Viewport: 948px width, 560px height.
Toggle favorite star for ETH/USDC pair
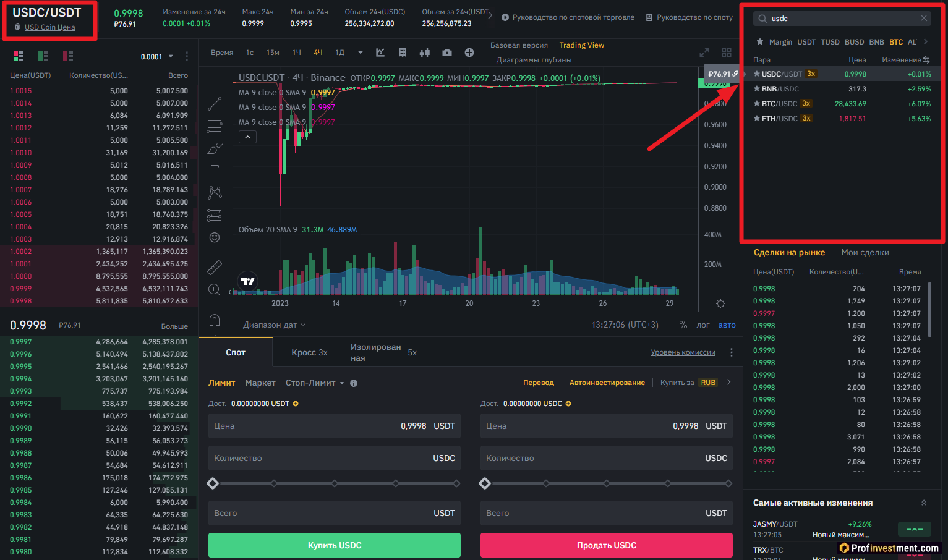point(756,118)
